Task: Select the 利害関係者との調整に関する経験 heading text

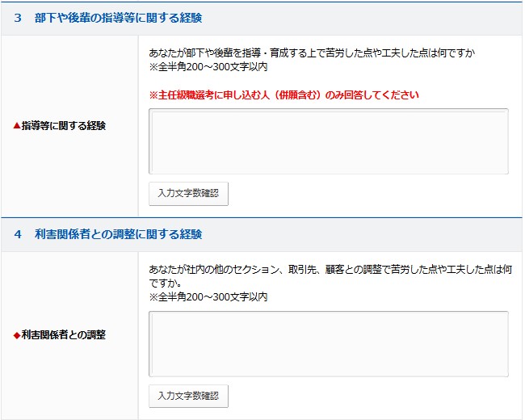Action: [x=118, y=234]
